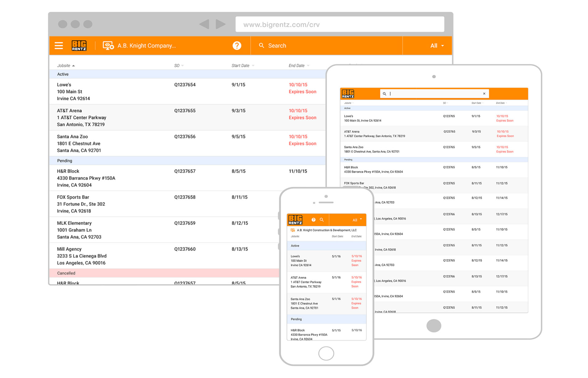Select the MLK Elementary row on desktop
Screen dimensions: 588x378
[164, 230]
